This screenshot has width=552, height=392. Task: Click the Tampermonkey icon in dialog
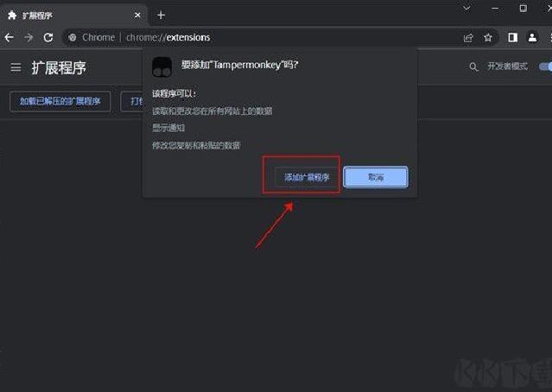coord(162,67)
